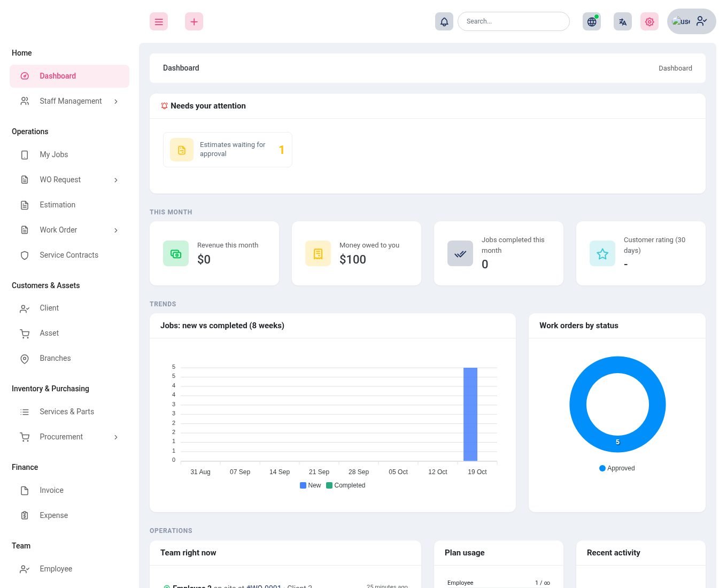Click the yellow estimates document icon
This screenshot has height=588, width=727.
pos(182,150)
